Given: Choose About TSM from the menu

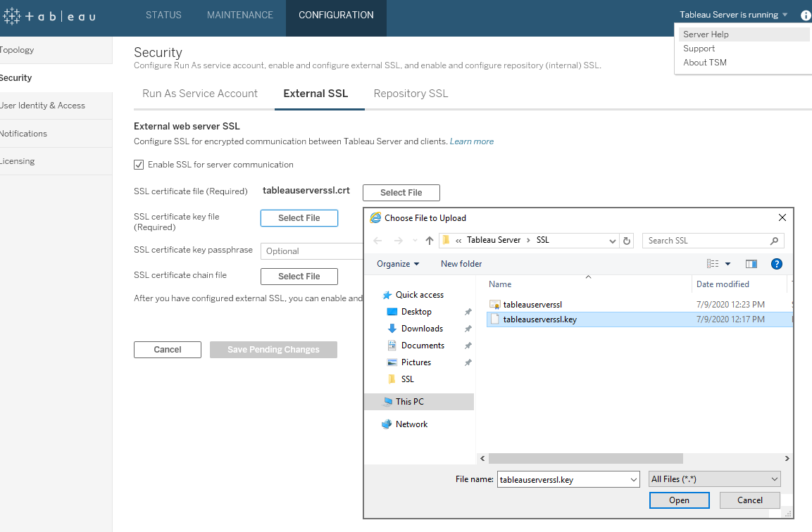Looking at the screenshot, I should [x=704, y=62].
